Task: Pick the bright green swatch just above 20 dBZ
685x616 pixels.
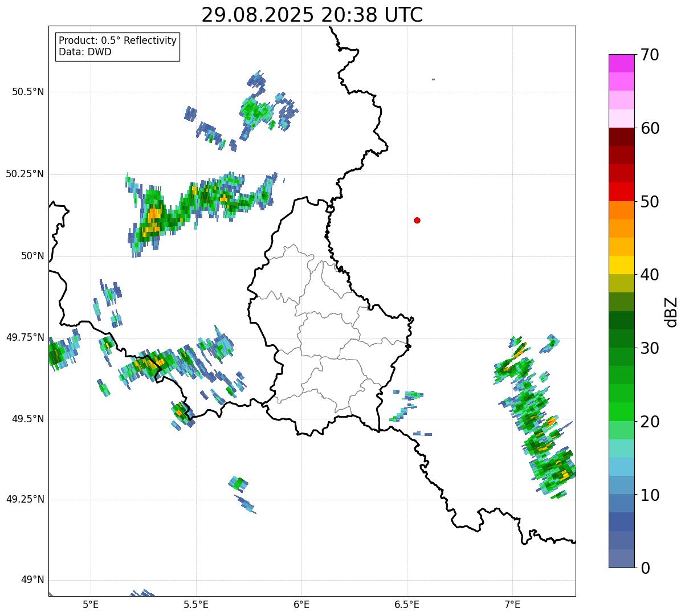Action: pyautogui.click(x=621, y=412)
